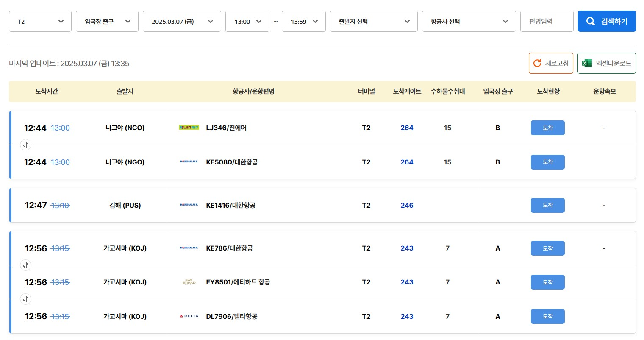Click gate 246 link in KE1416 row
The height and width of the screenshot is (340, 644).
[407, 205]
